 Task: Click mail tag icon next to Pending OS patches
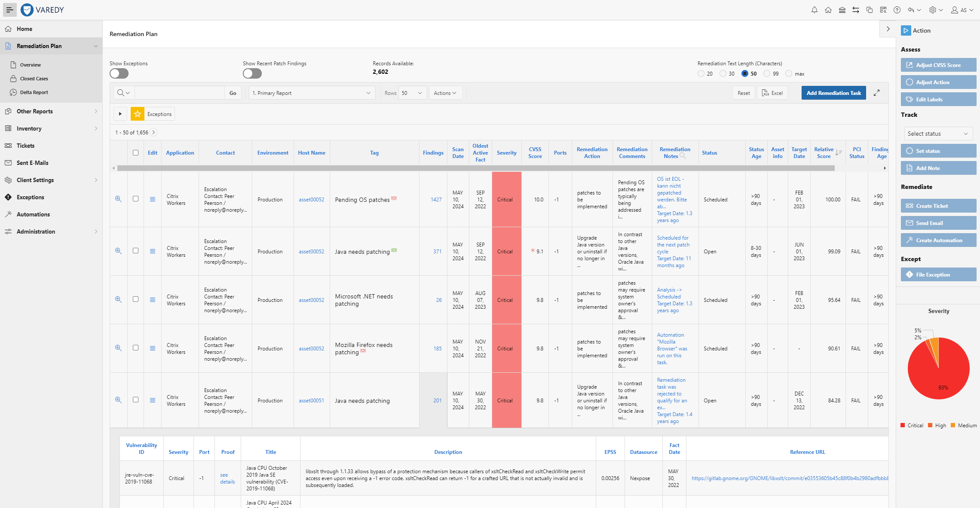click(394, 198)
